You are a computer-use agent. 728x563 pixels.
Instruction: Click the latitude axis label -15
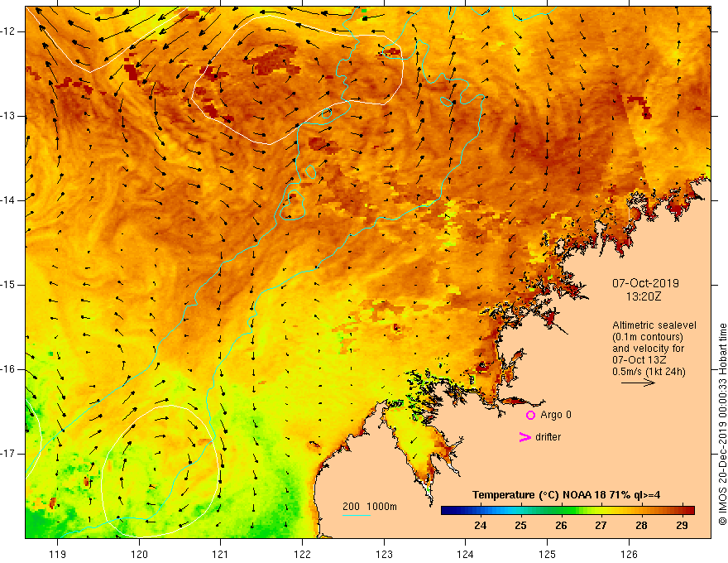click(x=9, y=285)
